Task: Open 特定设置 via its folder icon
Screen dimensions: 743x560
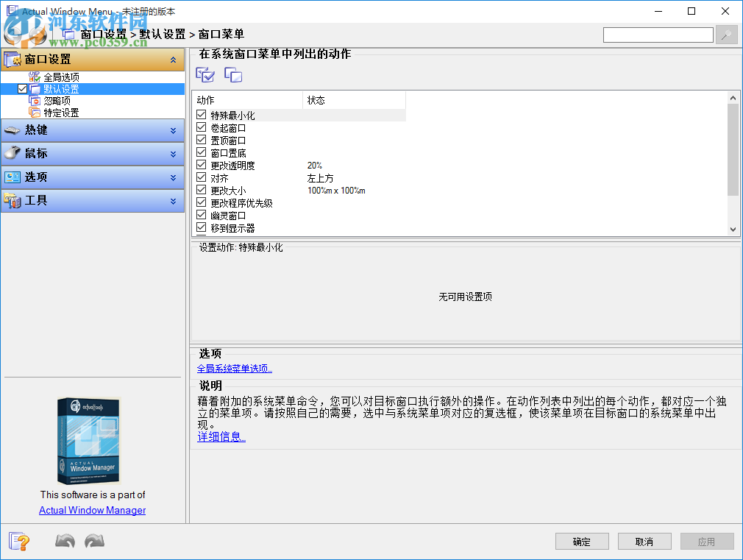Action: point(34,112)
